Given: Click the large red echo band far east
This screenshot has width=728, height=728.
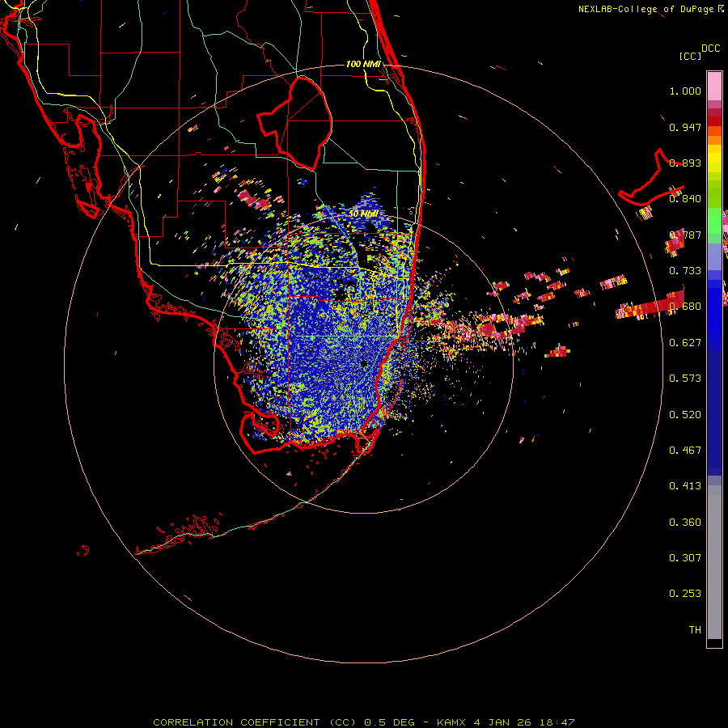Looking at the screenshot, I should [649, 304].
